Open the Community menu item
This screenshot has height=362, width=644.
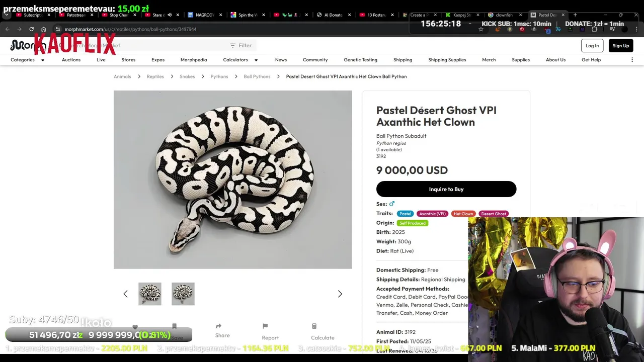pyautogui.click(x=315, y=60)
